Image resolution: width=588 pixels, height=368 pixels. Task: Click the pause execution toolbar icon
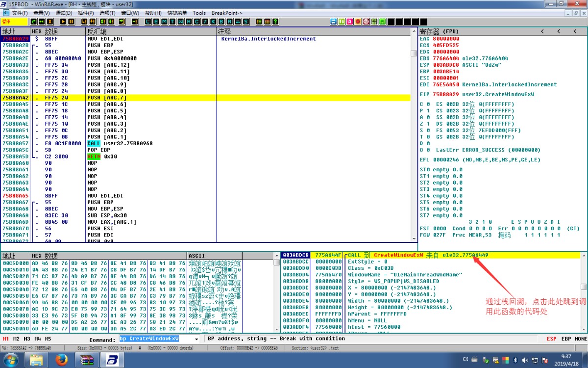click(71, 22)
